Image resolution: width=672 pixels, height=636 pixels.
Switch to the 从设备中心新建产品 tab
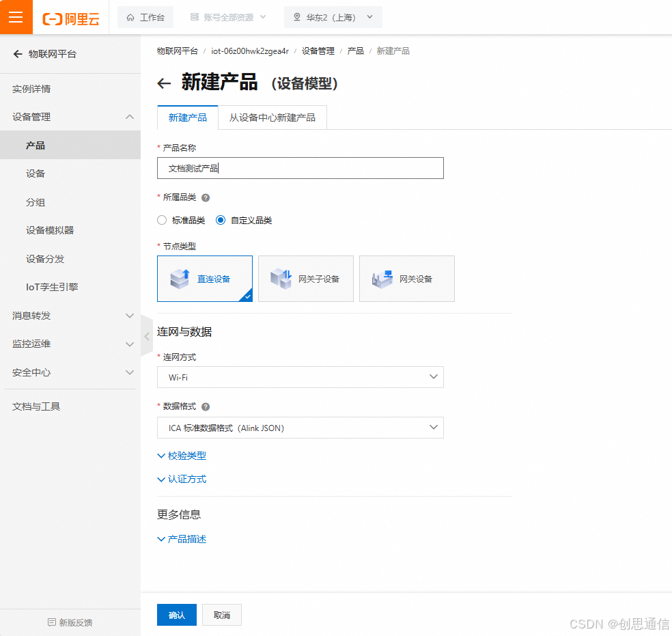[272, 117]
